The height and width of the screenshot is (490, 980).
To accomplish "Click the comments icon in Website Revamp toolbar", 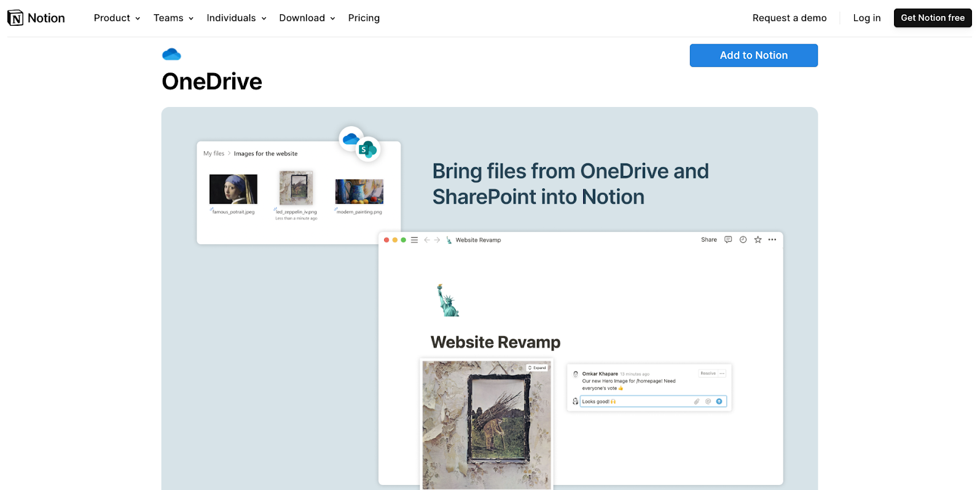I will (728, 240).
